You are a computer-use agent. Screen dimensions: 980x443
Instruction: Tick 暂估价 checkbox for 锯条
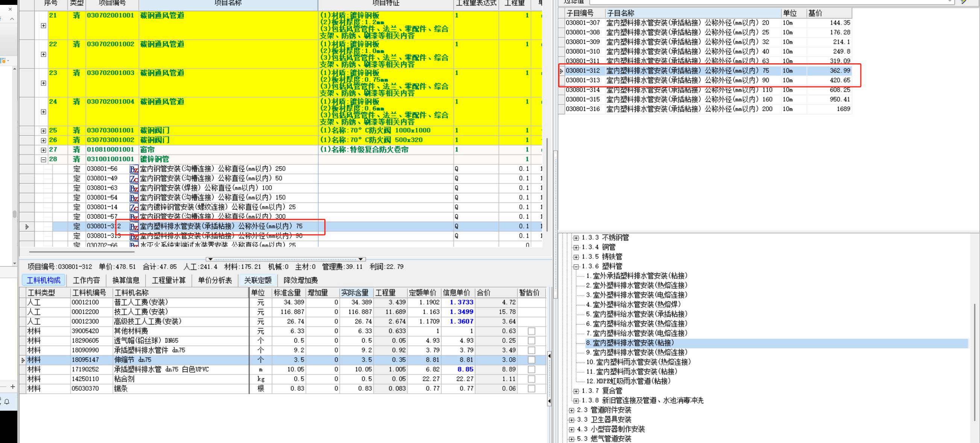click(531, 389)
